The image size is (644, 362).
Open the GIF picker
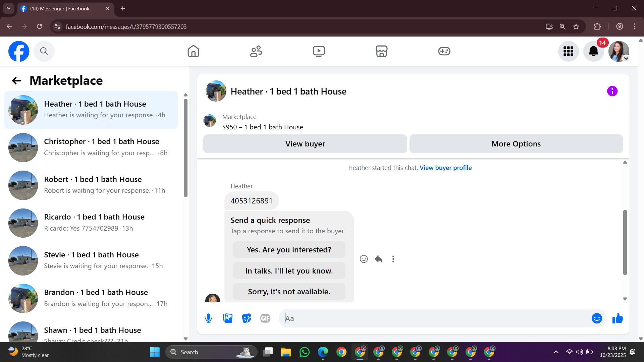click(x=265, y=318)
